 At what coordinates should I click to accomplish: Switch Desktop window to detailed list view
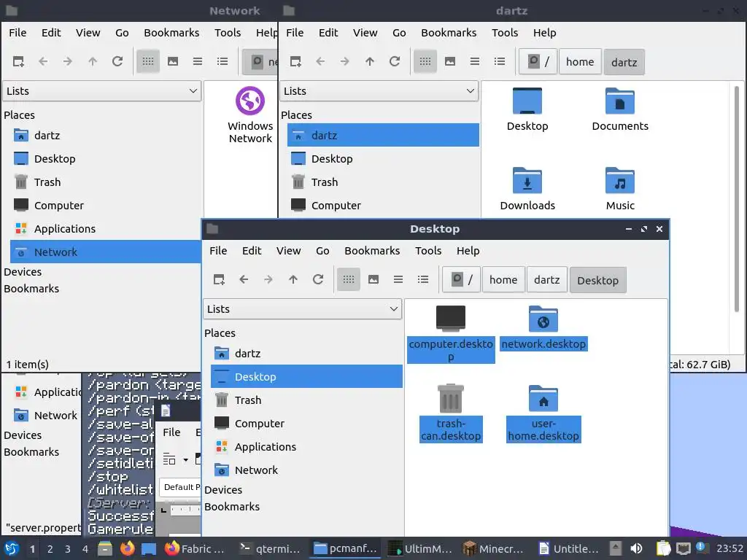tap(423, 279)
